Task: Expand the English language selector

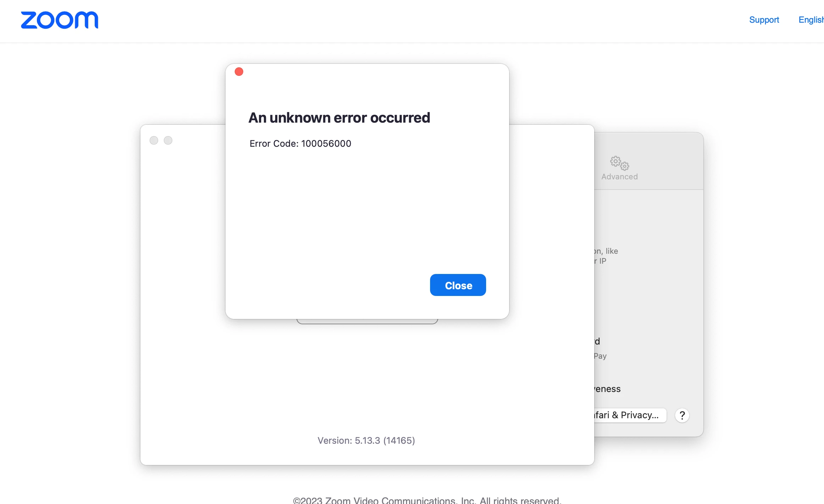Action: (811, 20)
